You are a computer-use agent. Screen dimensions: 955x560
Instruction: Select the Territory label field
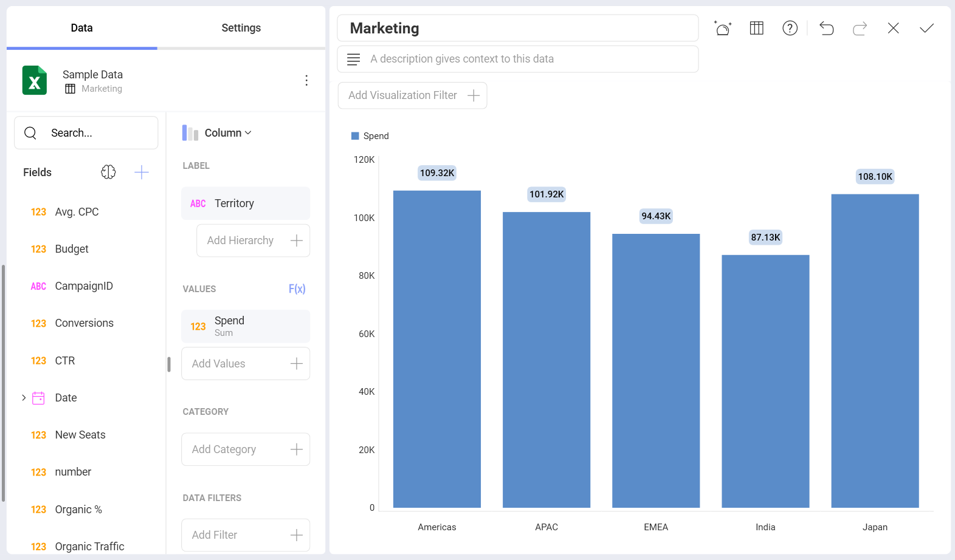(x=246, y=203)
